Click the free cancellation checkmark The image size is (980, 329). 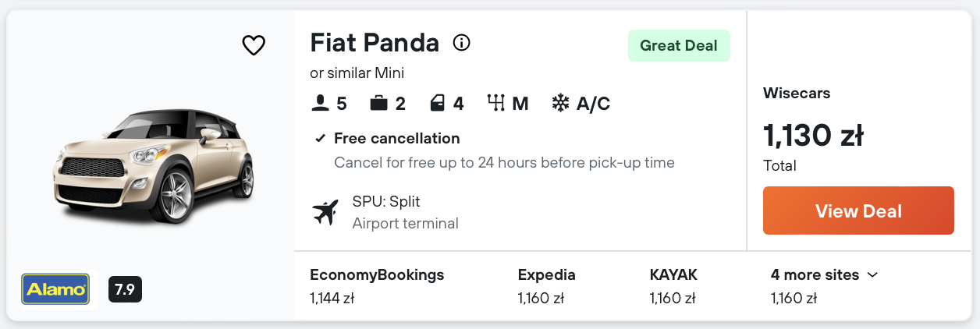(x=320, y=139)
